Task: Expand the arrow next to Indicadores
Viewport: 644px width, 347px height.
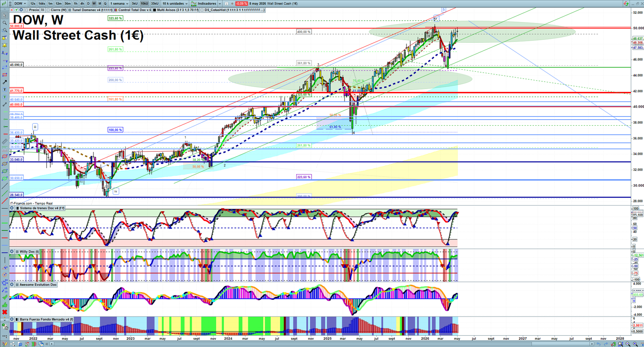Action: point(220,4)
